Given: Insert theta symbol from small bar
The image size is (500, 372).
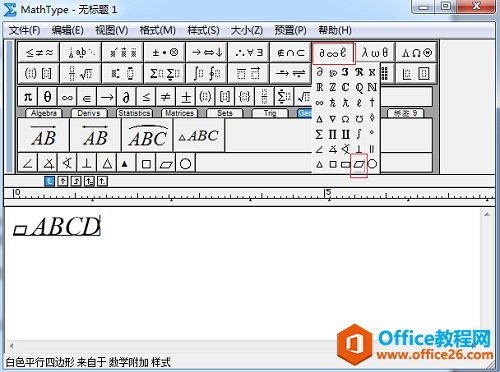Looking at the screenshot, I should coord(48,97).
